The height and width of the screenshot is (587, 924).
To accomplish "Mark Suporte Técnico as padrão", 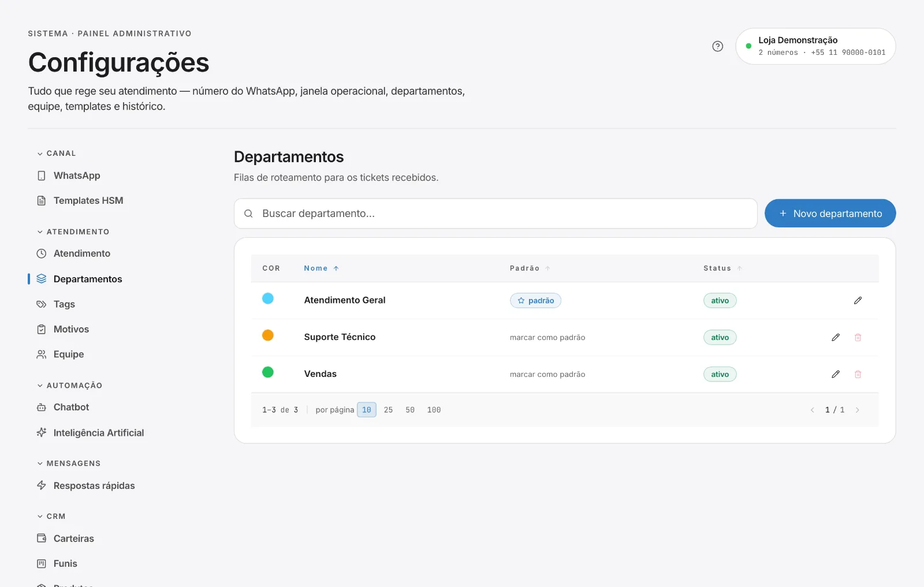I will [x=547, y=338].
